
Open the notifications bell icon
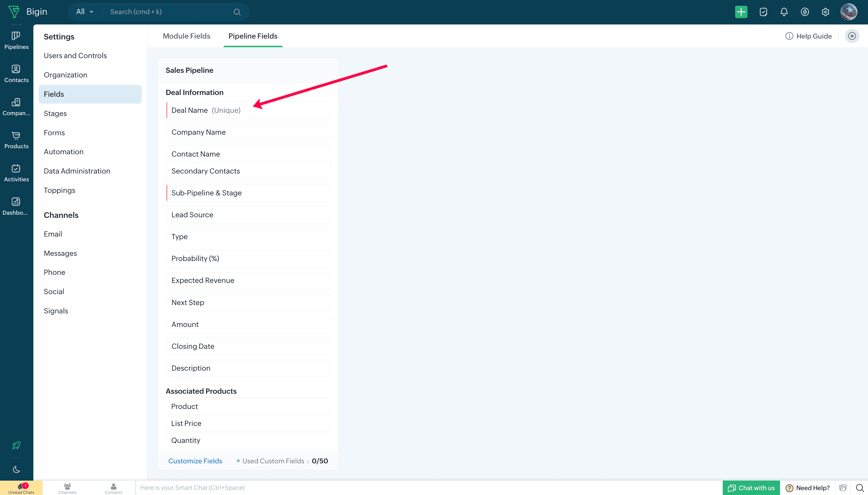[784, 12]
